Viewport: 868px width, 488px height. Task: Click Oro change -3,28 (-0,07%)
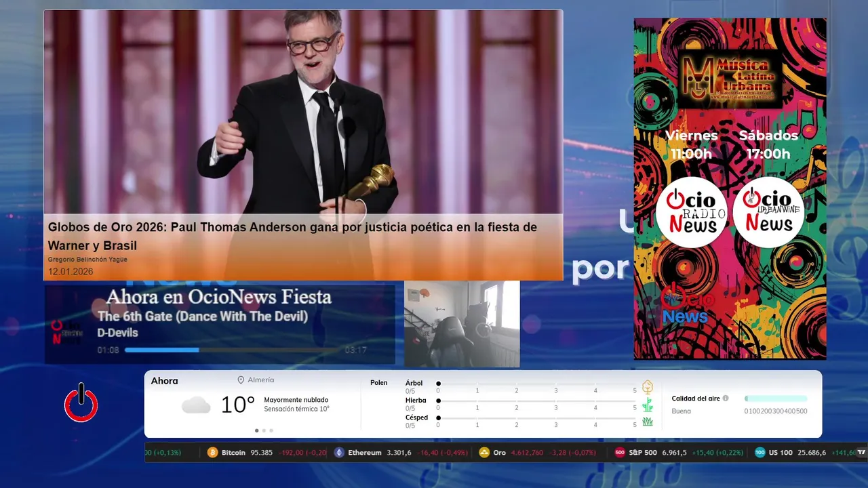[573, 452]
